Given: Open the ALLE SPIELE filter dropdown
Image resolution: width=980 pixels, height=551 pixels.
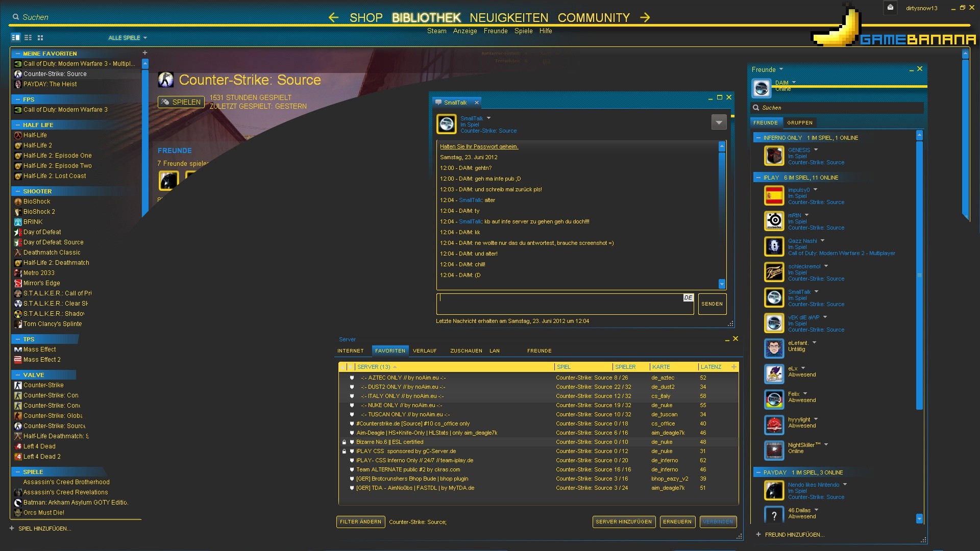Looking at the screenshot, I should click(x=127, y=37).
